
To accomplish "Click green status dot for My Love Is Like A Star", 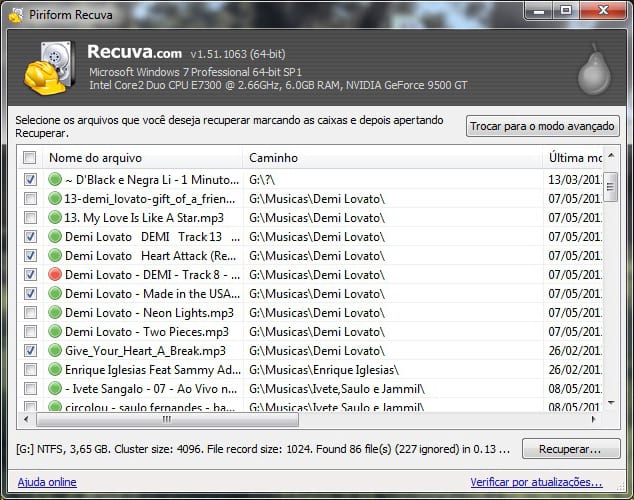I will (x=55, y=217).
